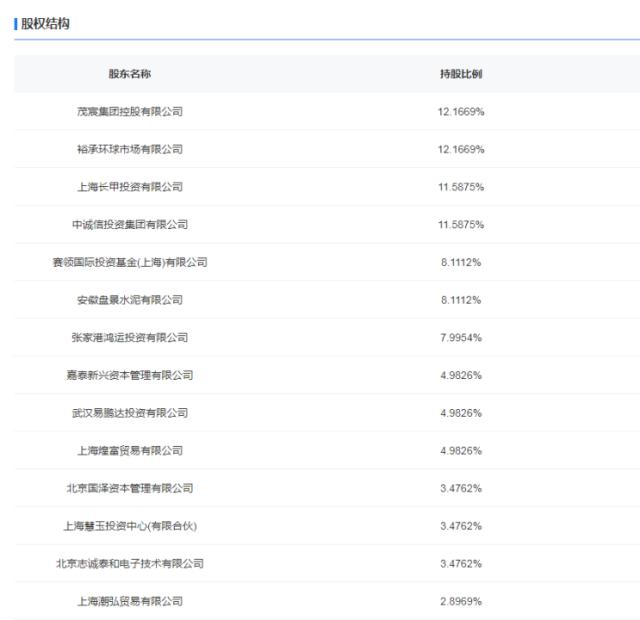Screen dimensions: 640x620
Task: Open 中诚信投资集团有限公司 entry
Action: pos(130,224)
